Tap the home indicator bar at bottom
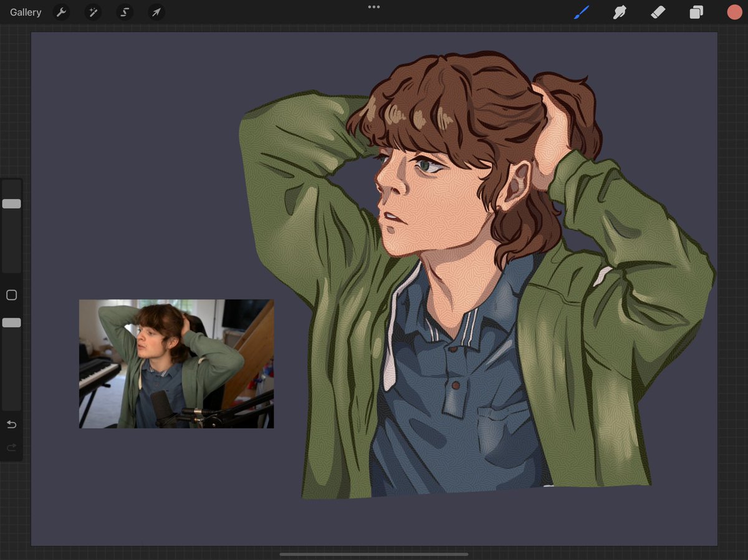Image resolution: width=748 pixels, height=560 pixels. coord(374,554)
